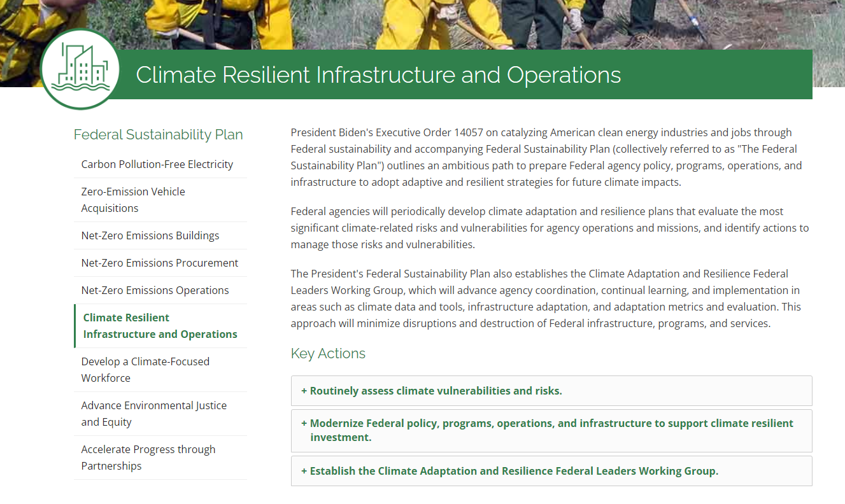Open Net-Zero Emissions Procurement link
Image resolution: width=845 pixels, height=504 pixels.
point(160,263)
